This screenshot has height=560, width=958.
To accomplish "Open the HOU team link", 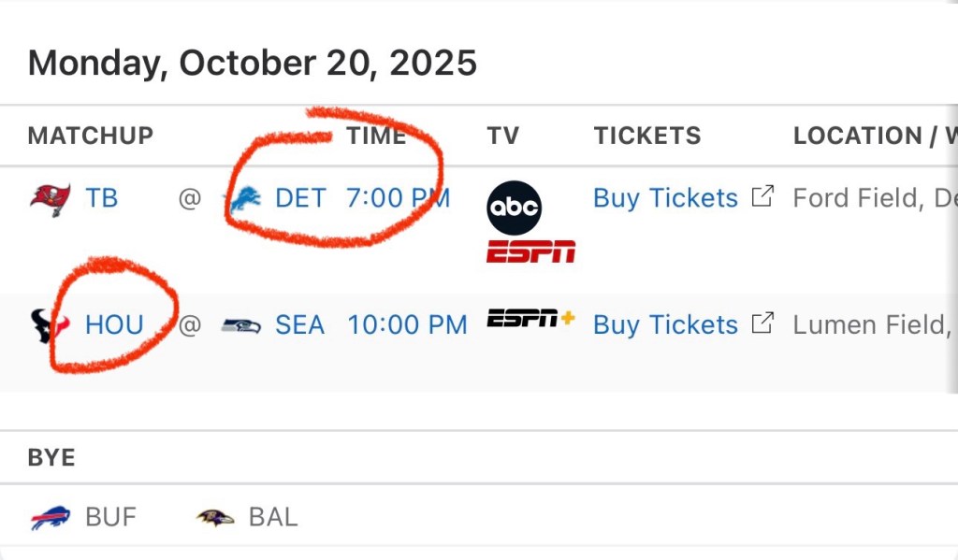I will 115,325.
